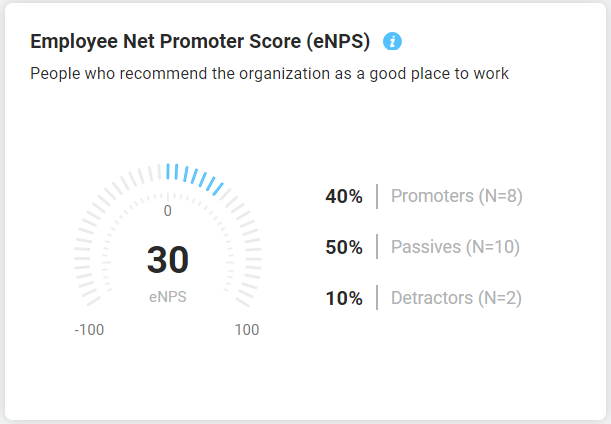
Task: Click the blue highlighted segment of the gauge
Action: click(196, 177)
